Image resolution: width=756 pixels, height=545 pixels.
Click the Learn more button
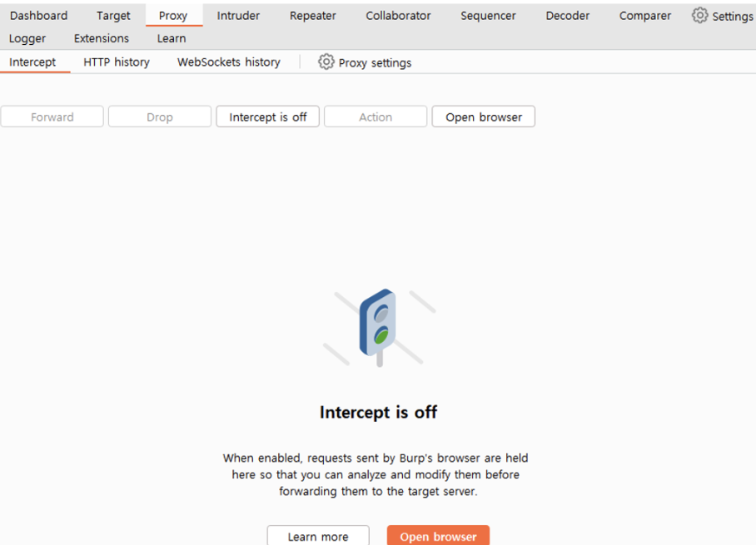coord(318,536)
